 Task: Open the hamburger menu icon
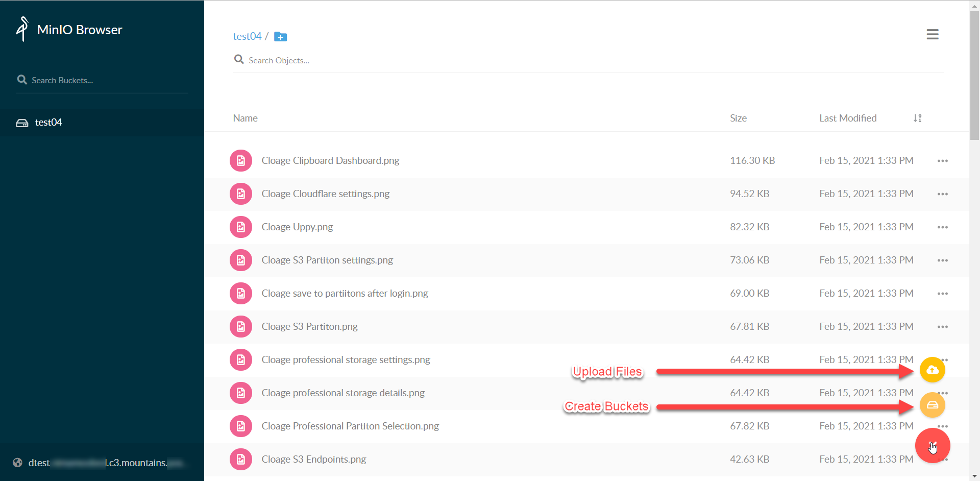933,34
